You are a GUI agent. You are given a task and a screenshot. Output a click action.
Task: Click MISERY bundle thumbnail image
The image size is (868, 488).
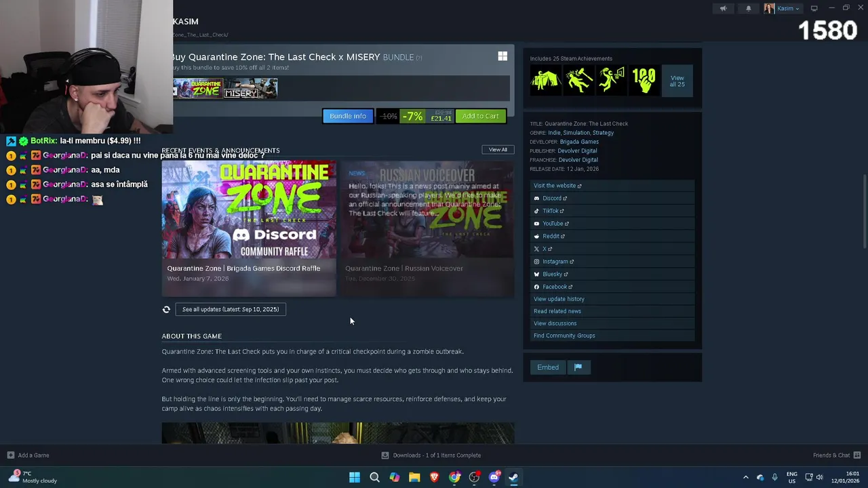250,88
